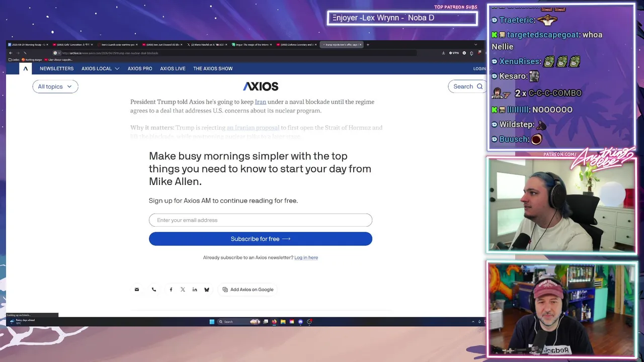Click the weather widget 'Rainy days ahead'
Image resolution: width=644 pixels, height=362 pixels.
click(x=22, y=321)
